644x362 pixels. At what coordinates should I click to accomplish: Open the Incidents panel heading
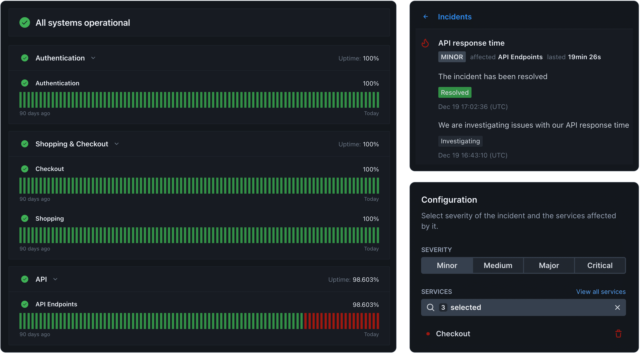455,16
